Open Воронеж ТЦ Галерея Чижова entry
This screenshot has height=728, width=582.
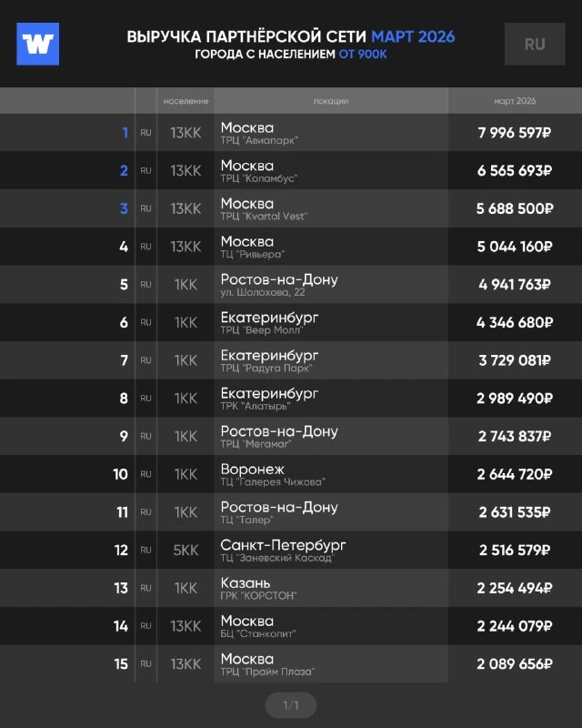[291, 474]
